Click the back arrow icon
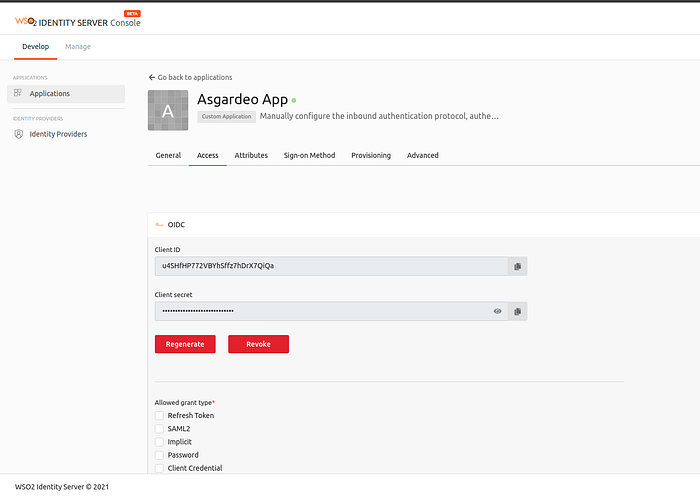700x499 pixels. 152,77
